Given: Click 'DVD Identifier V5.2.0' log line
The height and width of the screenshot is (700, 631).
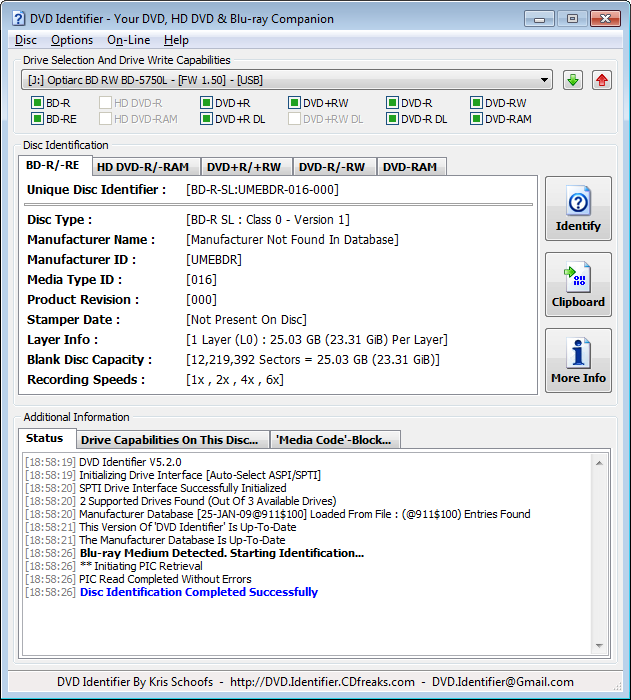Looking at the screenshot, I should click(x=130, y=462).
